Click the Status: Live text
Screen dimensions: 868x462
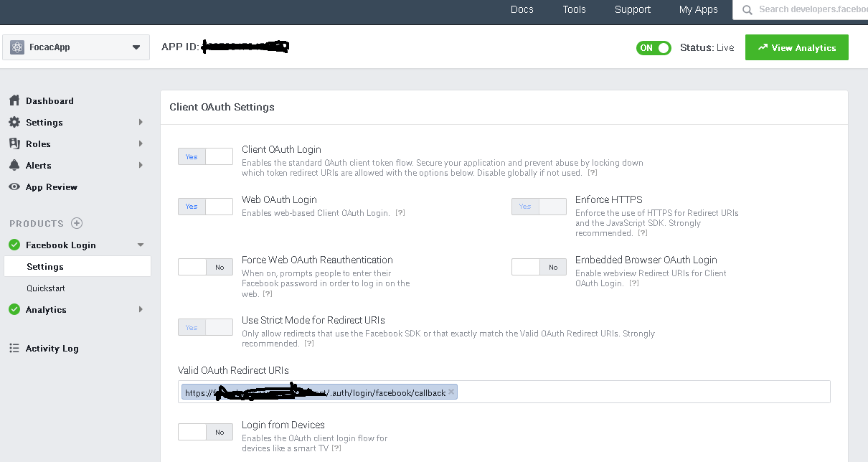pos(707,47)
